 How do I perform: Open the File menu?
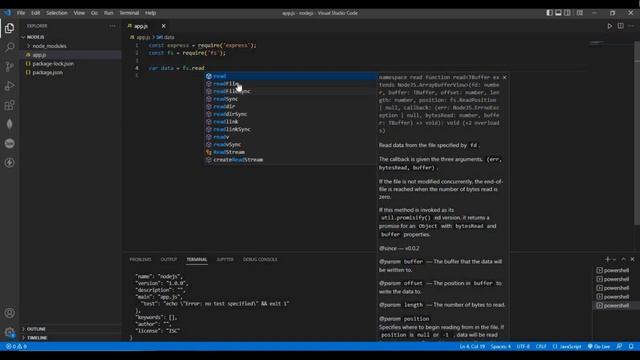point(21,13)
